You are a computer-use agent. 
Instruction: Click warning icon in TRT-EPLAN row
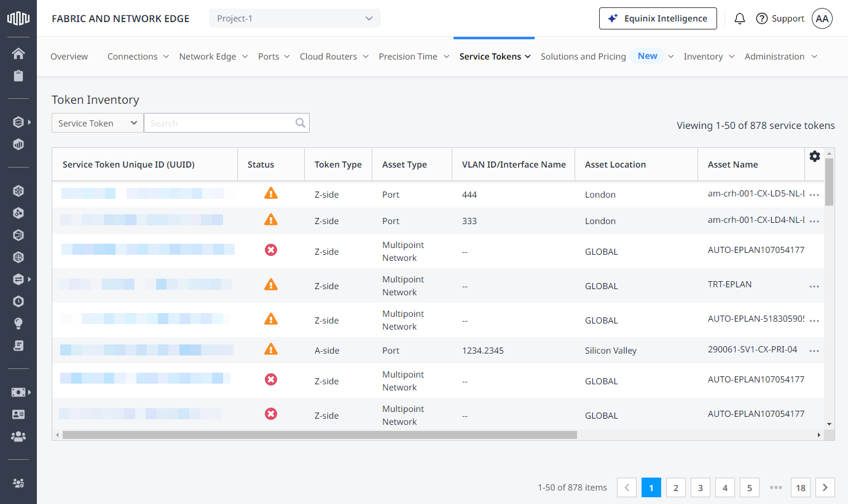pyautogui.click(x=271, y=285)
